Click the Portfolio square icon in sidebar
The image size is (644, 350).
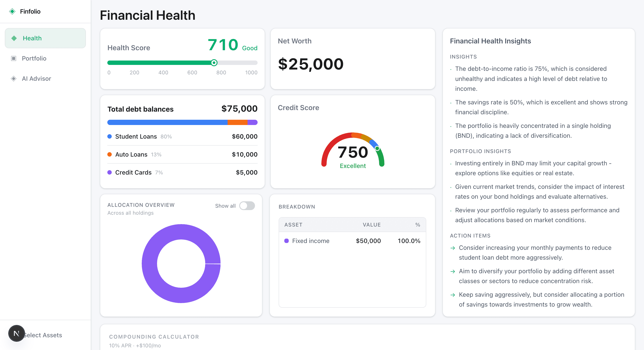pyautogui.click(x=14, y=58)
